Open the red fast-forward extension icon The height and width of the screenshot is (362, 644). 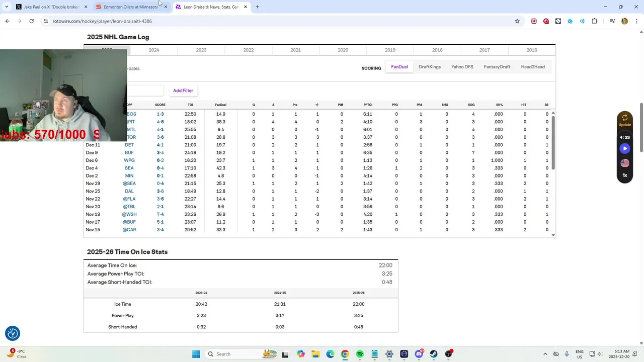pyautogui.click(x=534, y=21)
